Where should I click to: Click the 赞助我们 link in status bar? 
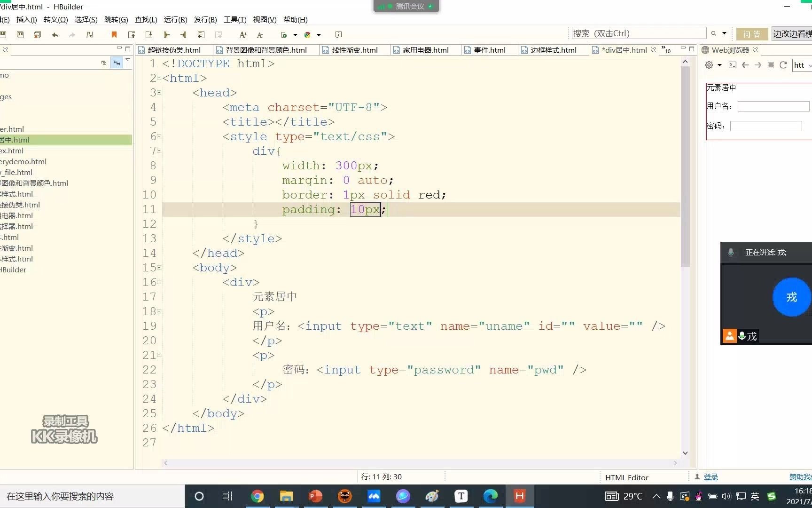point(800,477)
